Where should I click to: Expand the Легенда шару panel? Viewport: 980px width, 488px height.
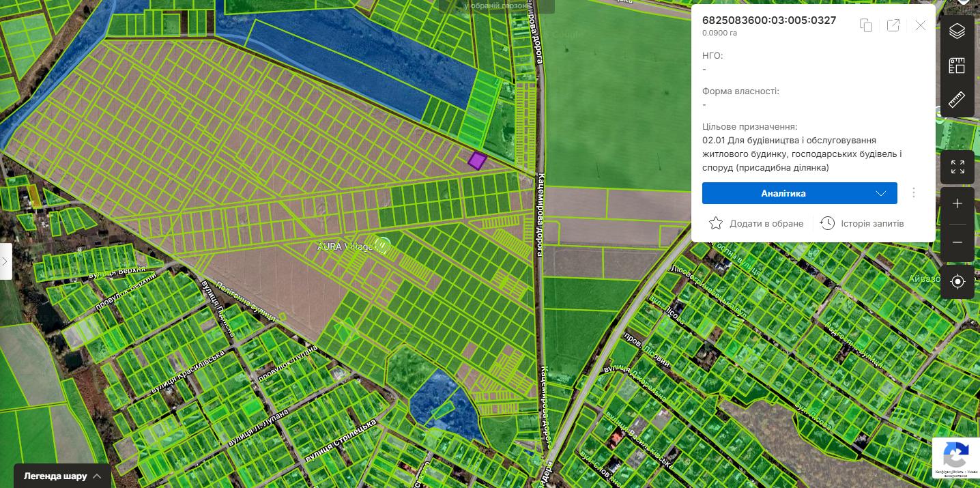(x=63, y=476)
